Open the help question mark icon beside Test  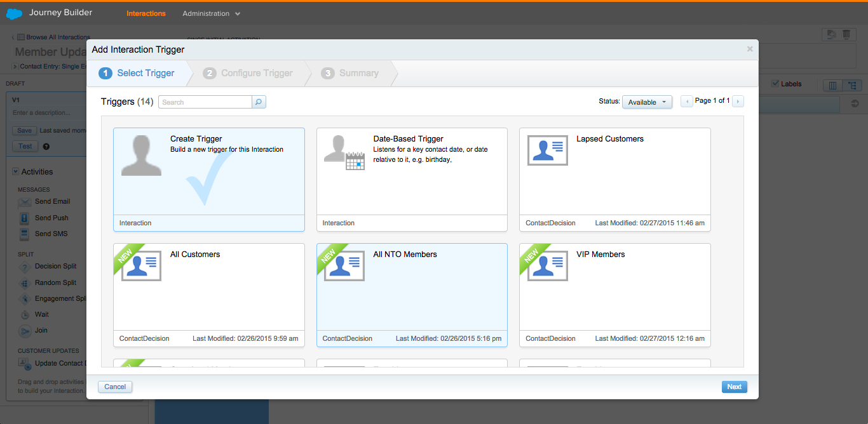click(46, 147)
